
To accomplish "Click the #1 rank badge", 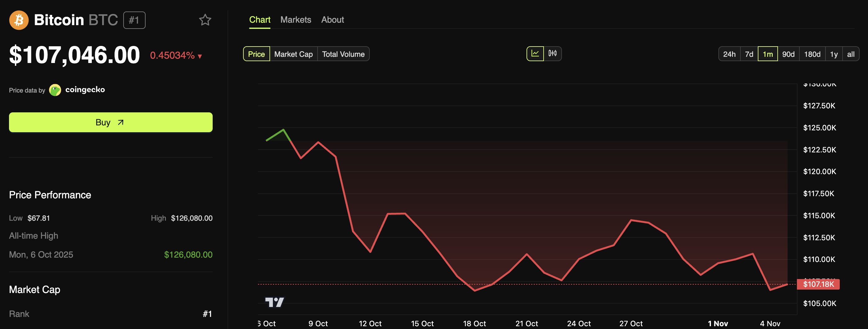I will tap(134, 20).
